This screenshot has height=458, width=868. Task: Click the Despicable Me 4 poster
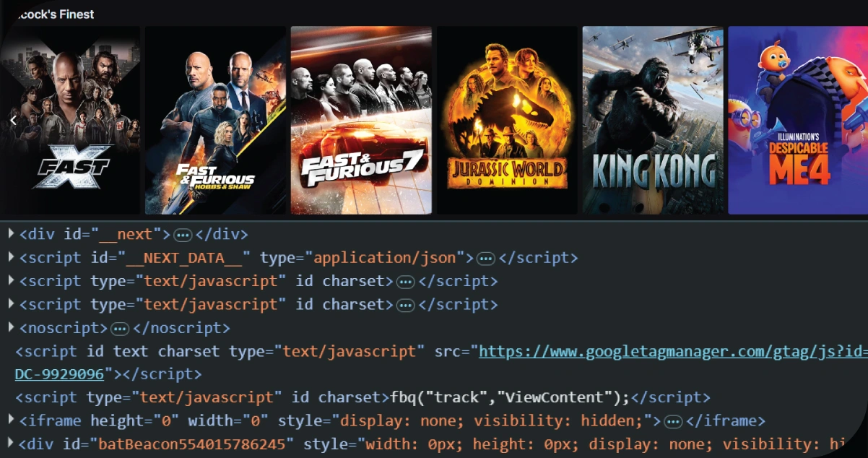(x=798, y=119)
